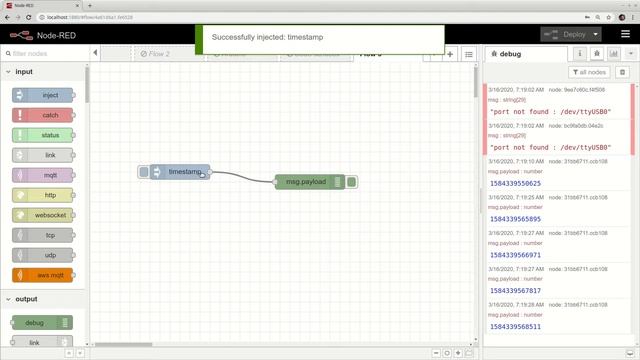640x360 pixels.
Task: Open debug in new window icon
Action: click(x=630, y=353)
